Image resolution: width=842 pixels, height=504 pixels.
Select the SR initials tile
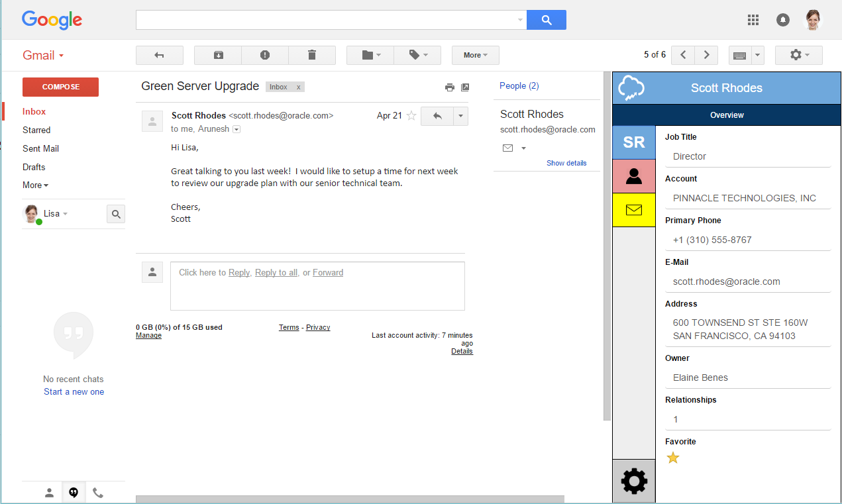[x=634, y=142]
